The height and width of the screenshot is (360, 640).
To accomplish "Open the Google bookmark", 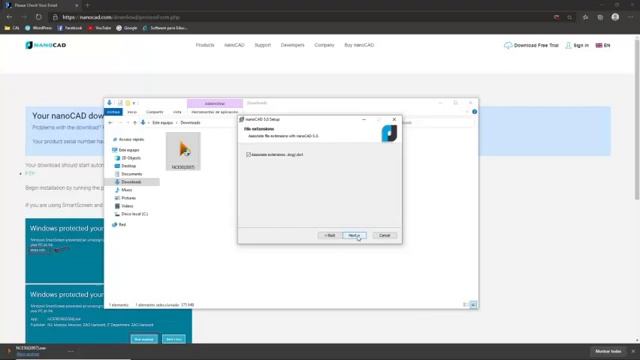I will pos(127,28).
